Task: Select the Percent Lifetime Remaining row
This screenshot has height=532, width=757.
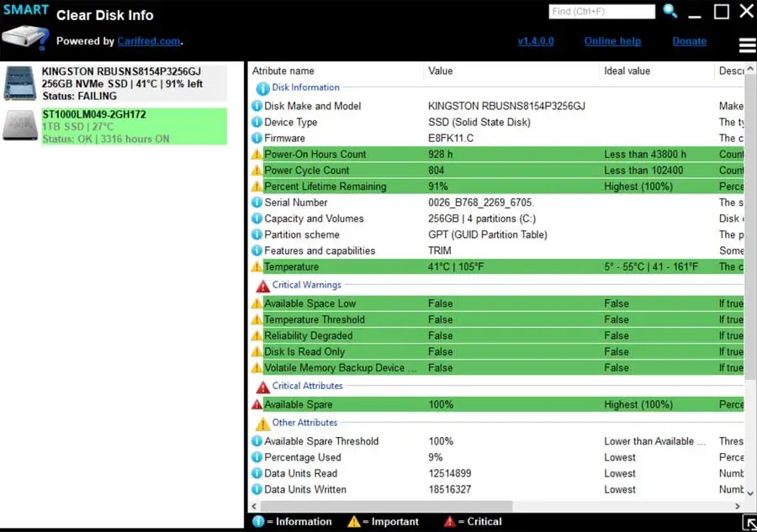Action: pos(497,187)
